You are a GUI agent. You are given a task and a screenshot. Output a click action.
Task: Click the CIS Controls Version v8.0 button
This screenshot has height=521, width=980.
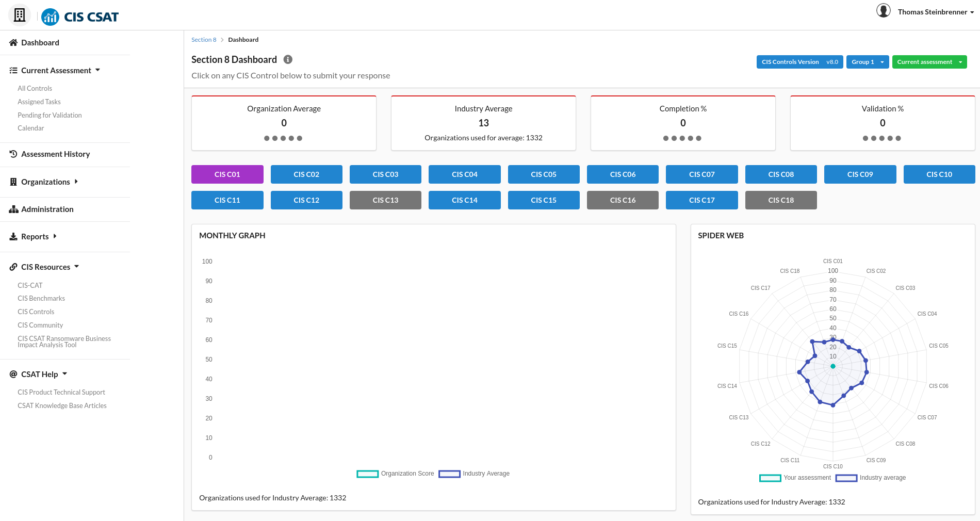(799, 62)
